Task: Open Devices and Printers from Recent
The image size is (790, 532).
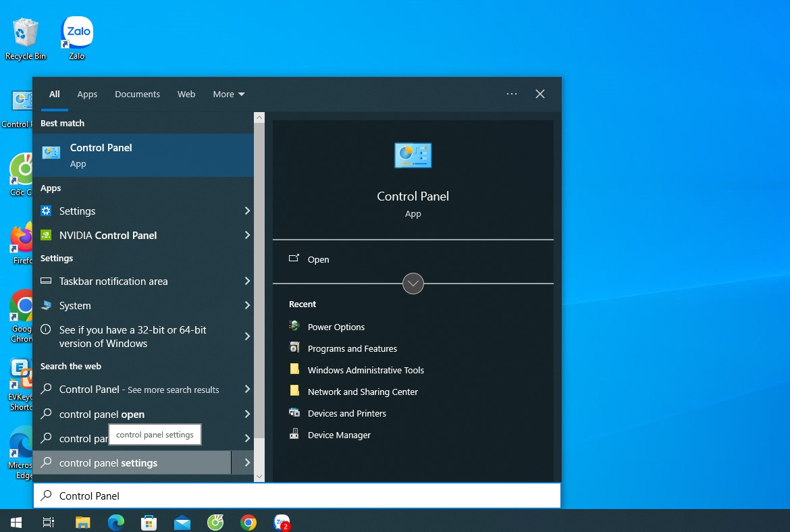Action: click(x=346, y=414)
